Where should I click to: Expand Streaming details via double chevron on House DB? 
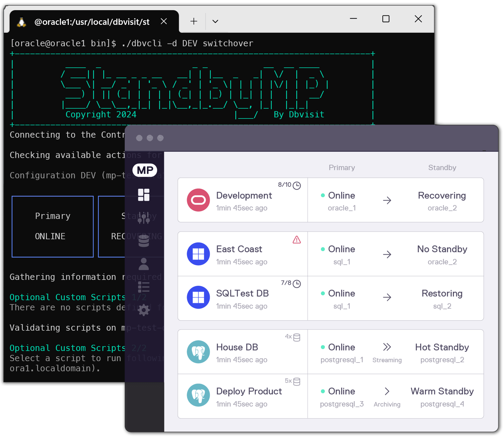click(387, 347)
